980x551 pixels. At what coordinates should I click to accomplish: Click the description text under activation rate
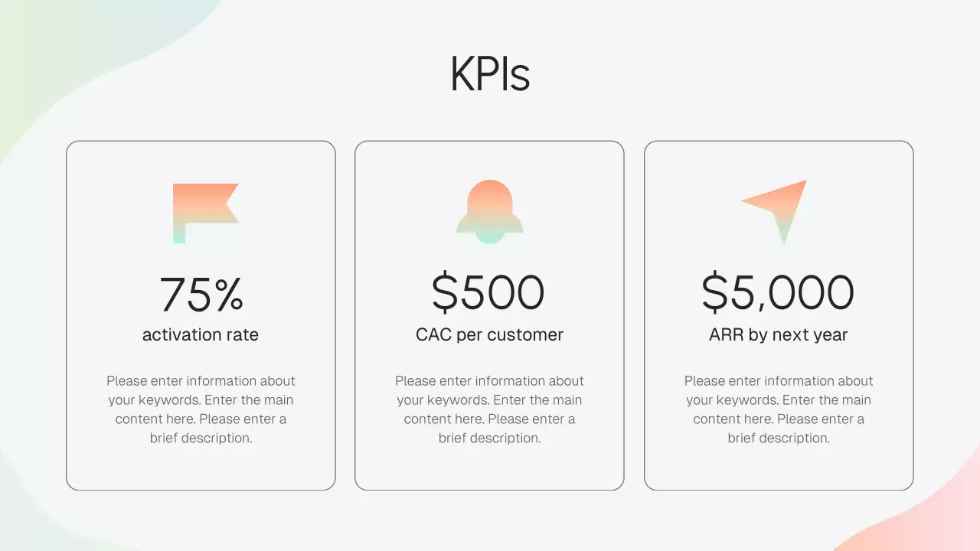[x=201, y=409]
